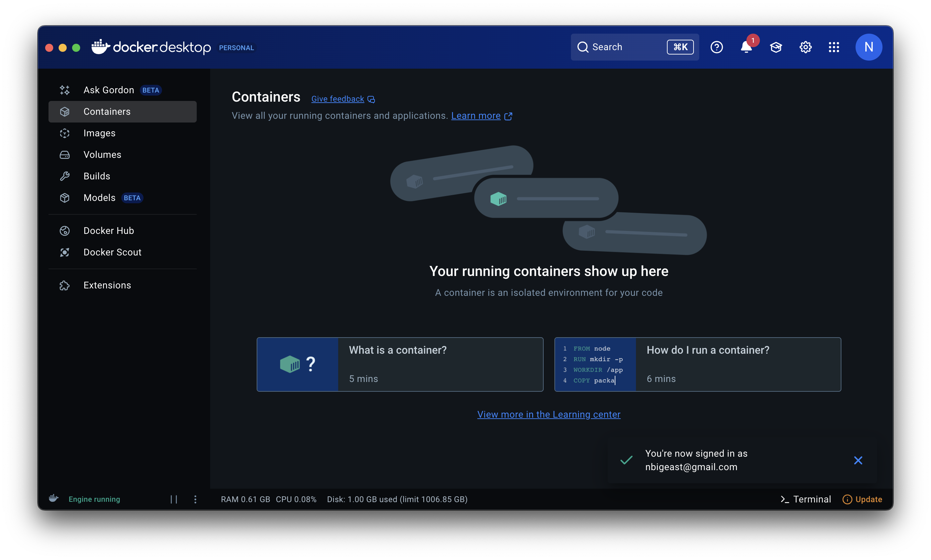Open the 'How do I run a container?' card

(x=697, y=364)
